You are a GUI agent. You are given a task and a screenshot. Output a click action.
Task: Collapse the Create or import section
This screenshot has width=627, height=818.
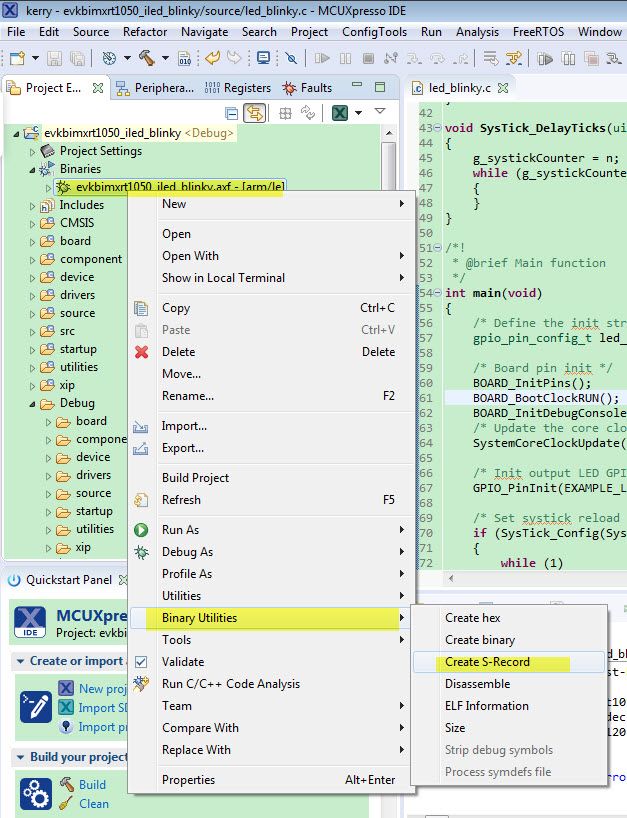point(20,661)
